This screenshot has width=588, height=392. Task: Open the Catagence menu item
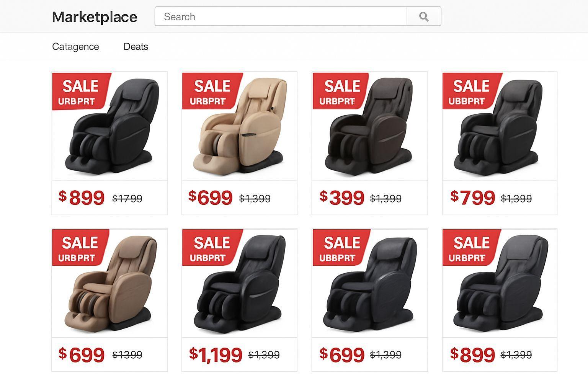coord(75,47)
